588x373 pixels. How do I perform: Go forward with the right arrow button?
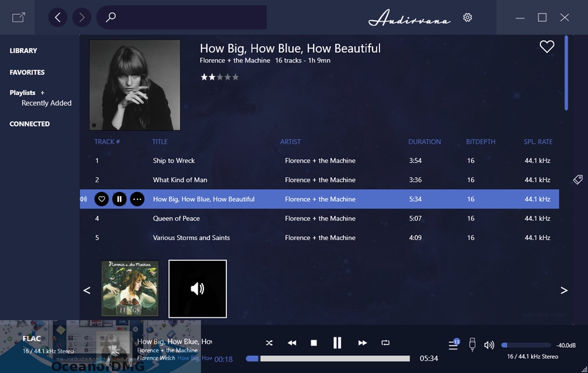[x=82, y=17]
